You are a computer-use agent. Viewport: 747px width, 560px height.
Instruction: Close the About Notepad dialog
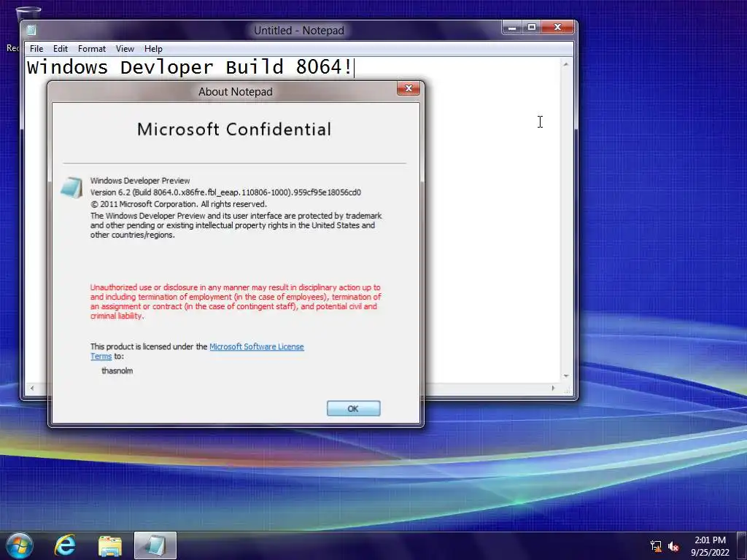(409, 88)
